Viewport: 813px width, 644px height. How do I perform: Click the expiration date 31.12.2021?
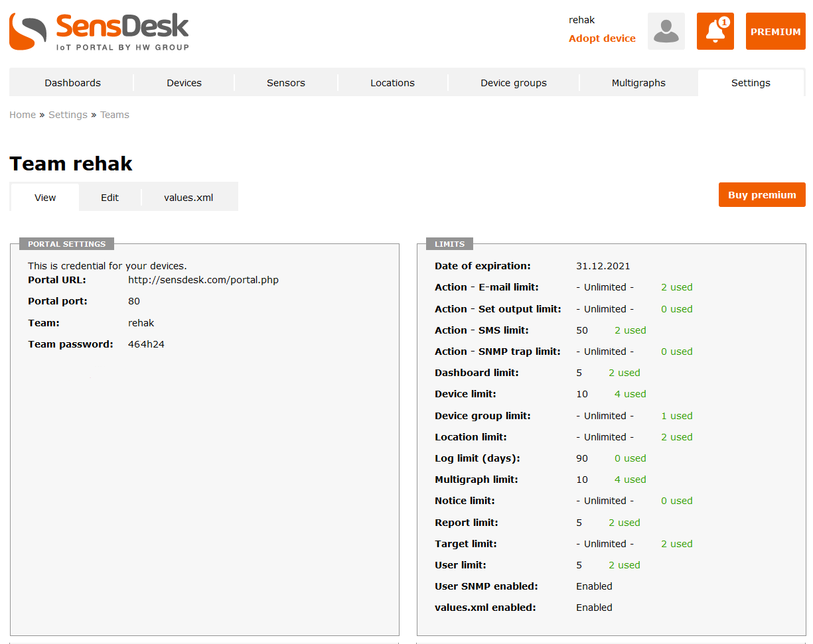(x=603, y=266)
